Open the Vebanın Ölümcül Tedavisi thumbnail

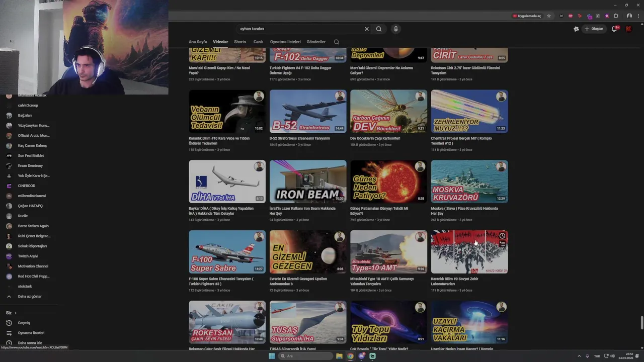227,111
